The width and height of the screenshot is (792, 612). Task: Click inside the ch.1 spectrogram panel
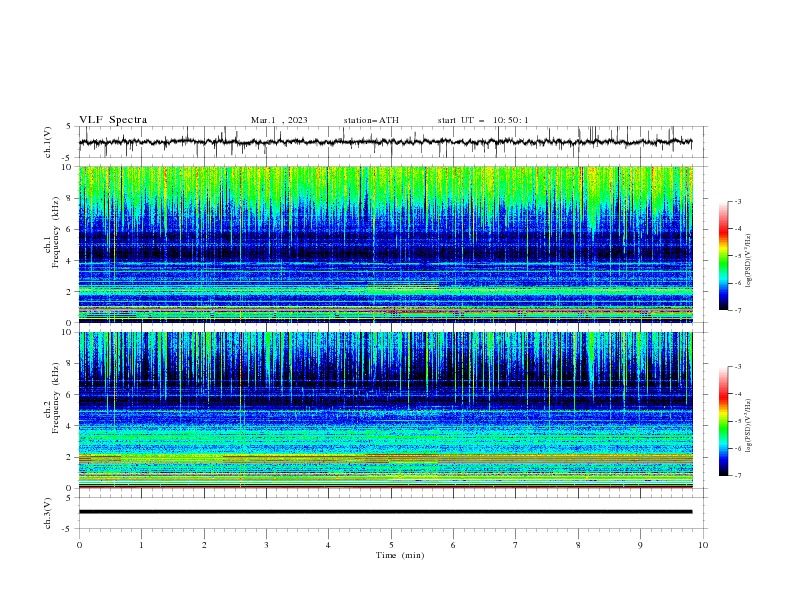tap(386, 244)
